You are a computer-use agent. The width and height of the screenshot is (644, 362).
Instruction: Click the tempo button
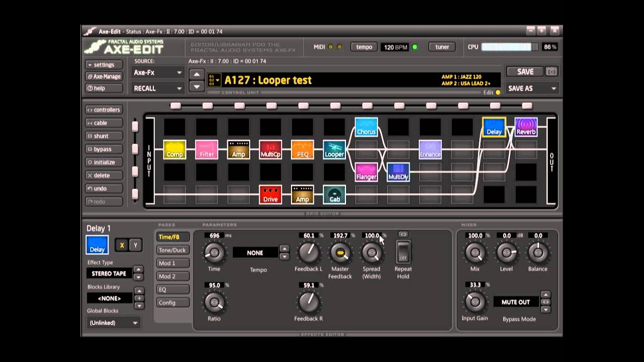pyautogui.click(x=364, y=47)
